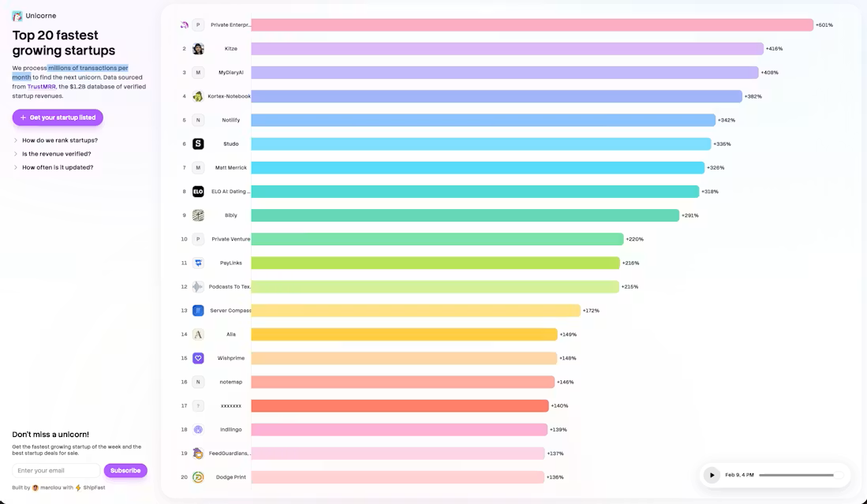The height and width of the screenshot is (504, 867).
Task: Click the "Don't miss a unicorn!" heading
Action: [50, 435]
